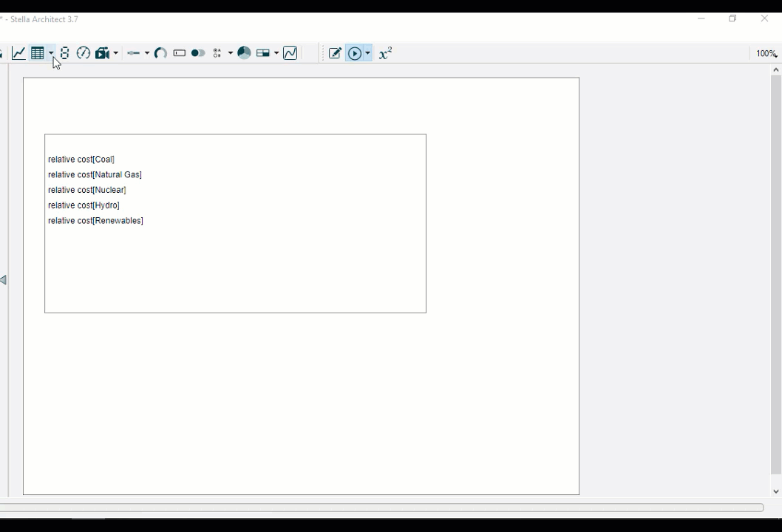The height and width of the screenshot is (532, 782).
Task: Select the Numeric Display tool
Action: (64, 53)
